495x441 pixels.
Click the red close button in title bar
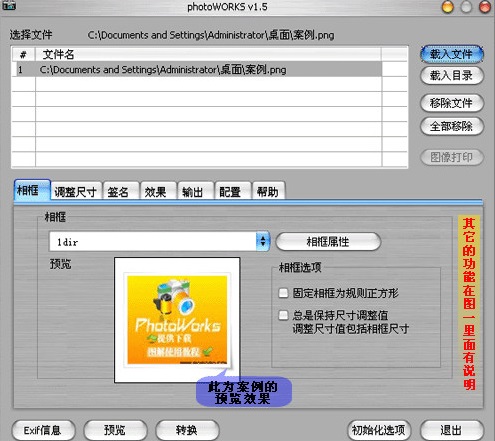[x=485, y=7]
